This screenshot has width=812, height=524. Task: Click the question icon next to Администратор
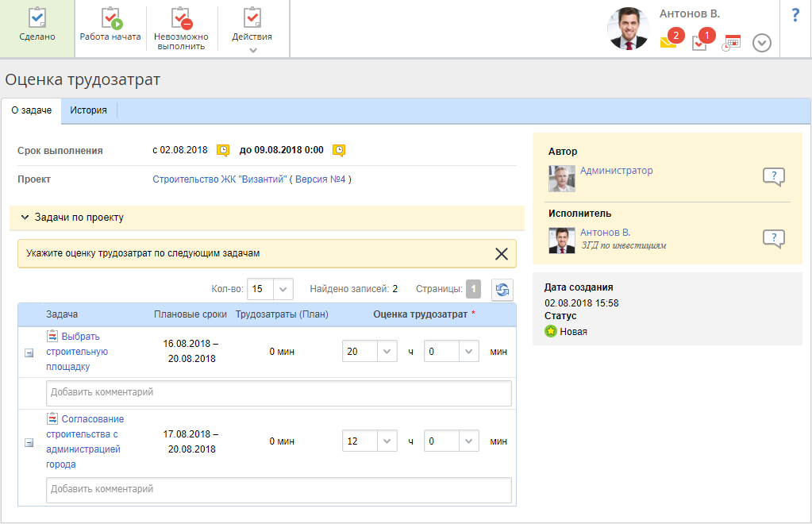[773, 176]
